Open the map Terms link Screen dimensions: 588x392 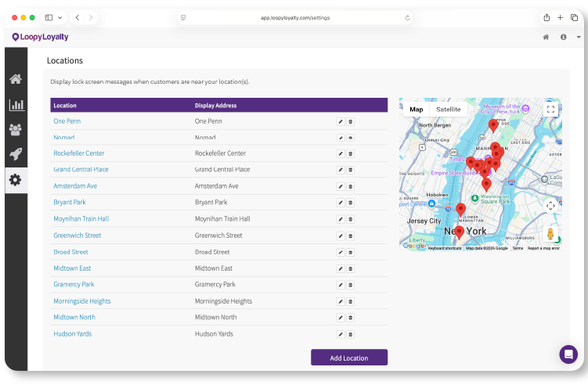518,248
